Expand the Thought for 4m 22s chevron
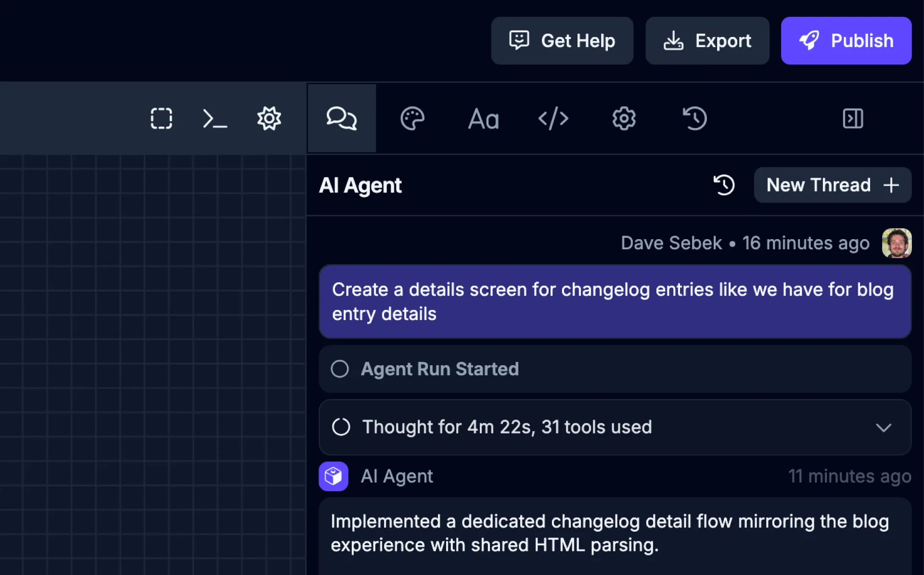The height and width of the screenshot is (575, 924). point(883,427)
